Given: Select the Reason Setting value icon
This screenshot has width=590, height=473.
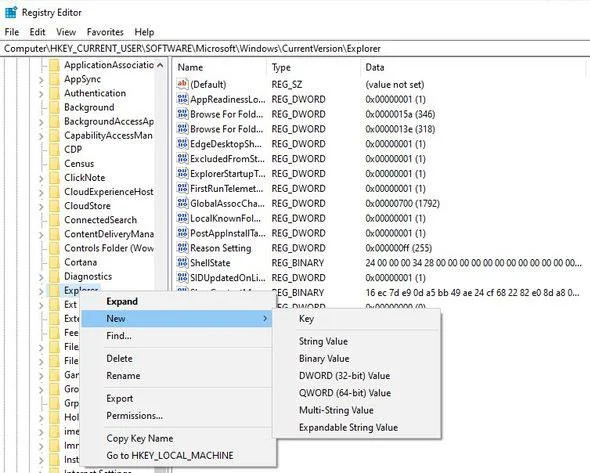Looking at the screenshot, I should (x=182, y=248).
